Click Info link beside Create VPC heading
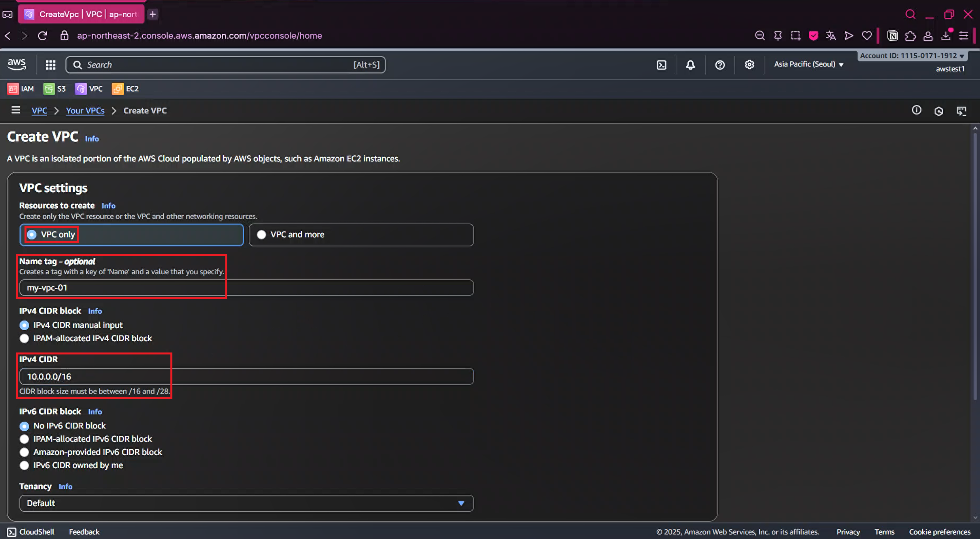980x539 pixels. [x=92, y=139]
